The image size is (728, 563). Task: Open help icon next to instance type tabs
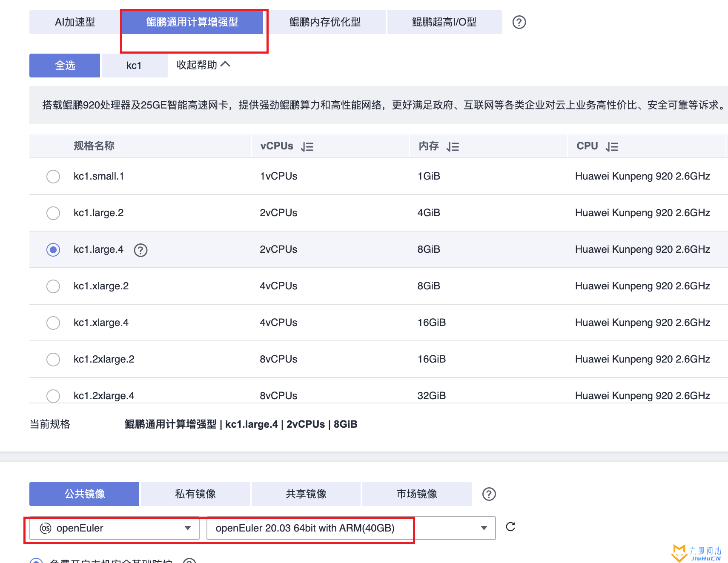(x=519, y=22)
